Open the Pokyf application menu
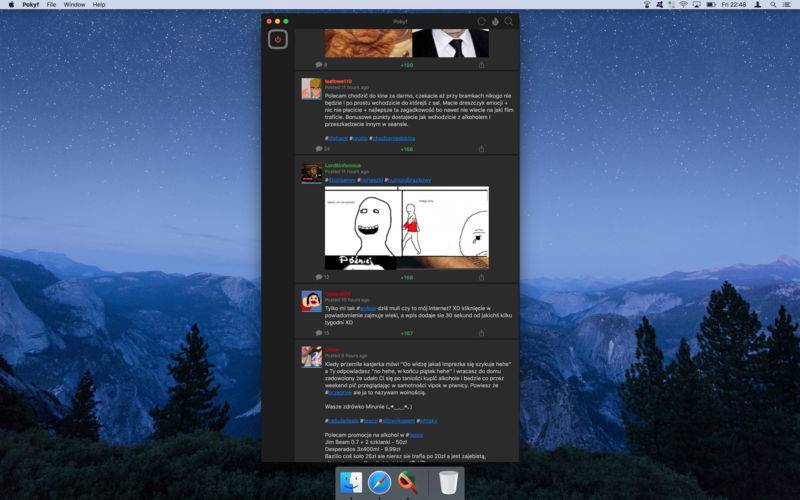 pos(30,5)
